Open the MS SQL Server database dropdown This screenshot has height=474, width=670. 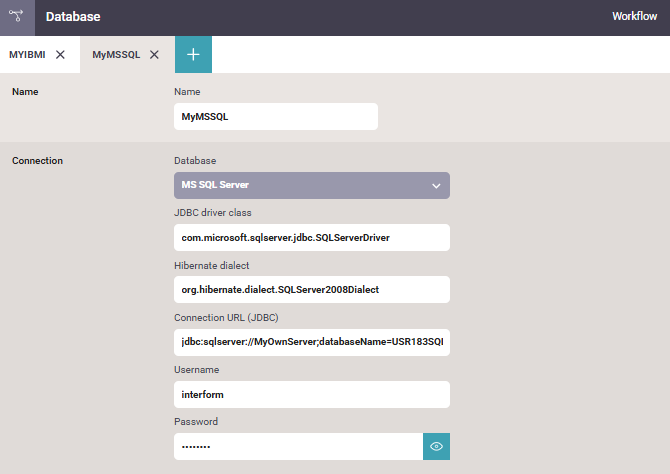[x=300, y=185]
